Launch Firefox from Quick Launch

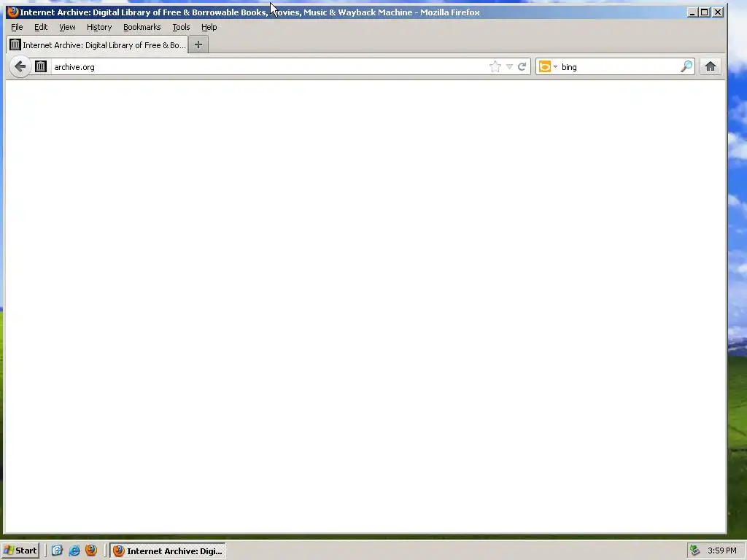91,551
